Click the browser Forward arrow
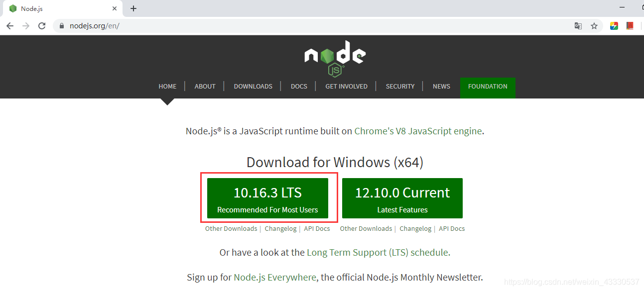Screen dimensions: 644x291 coord(26,26)
